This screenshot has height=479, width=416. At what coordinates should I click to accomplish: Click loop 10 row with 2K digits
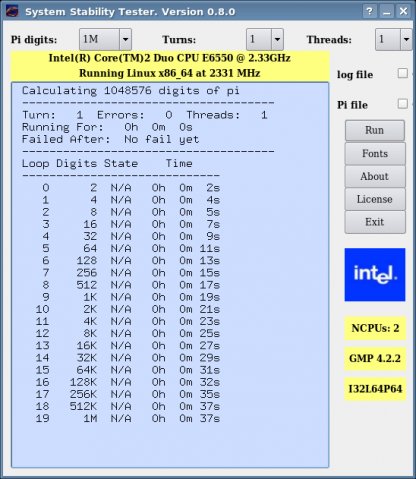[128, 309]
